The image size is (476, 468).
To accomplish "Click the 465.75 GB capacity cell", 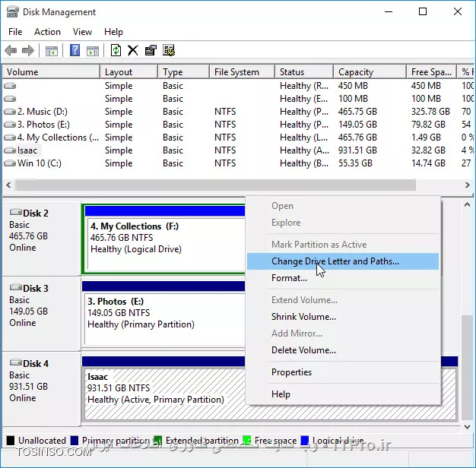I will 357,112.
